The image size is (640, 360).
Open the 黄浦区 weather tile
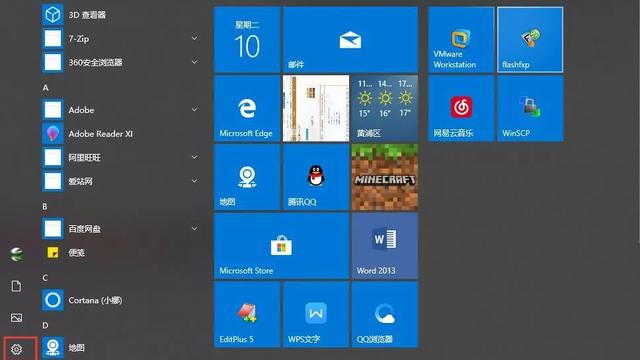pyautogui.click(x=385, y=109)
